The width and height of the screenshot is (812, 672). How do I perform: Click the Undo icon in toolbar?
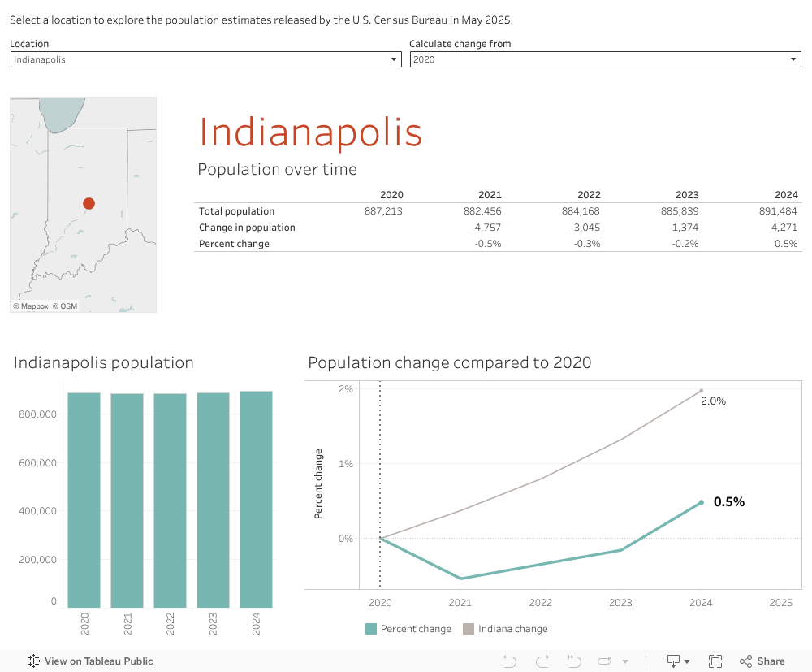(510, 661)
